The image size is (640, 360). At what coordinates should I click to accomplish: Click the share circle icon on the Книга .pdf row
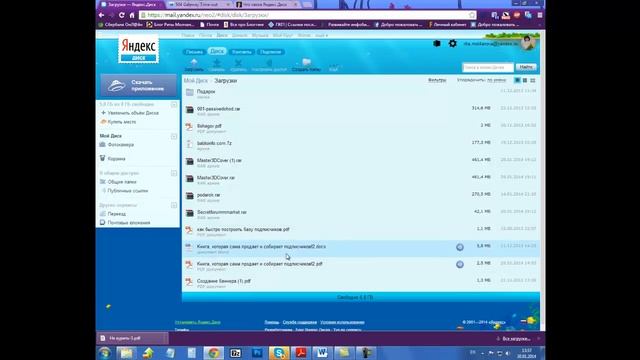[x=460, y=264]
